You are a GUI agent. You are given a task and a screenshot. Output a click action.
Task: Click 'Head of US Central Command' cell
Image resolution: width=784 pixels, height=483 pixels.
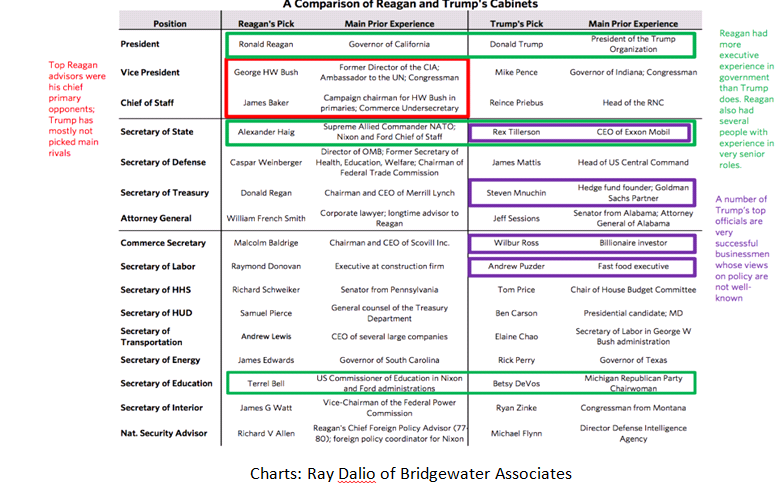633,162
